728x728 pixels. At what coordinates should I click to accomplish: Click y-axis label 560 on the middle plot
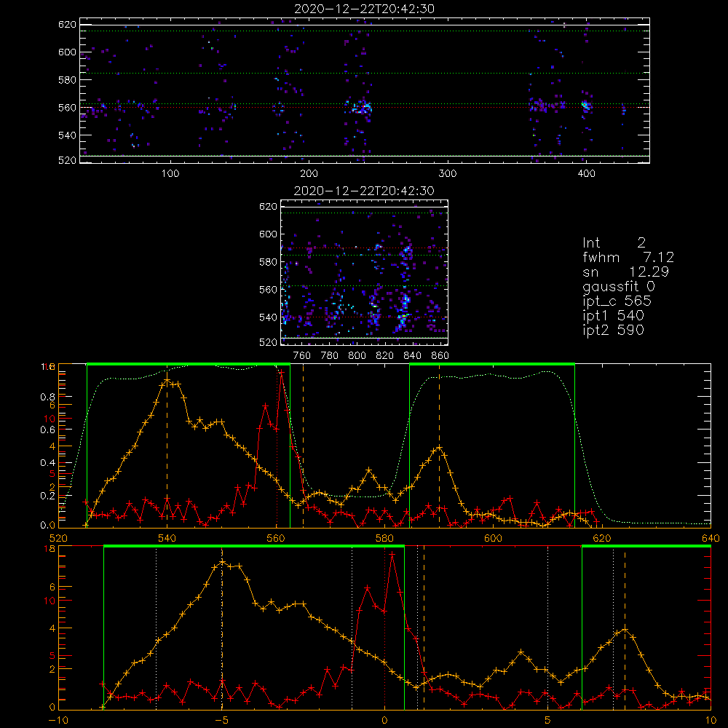(268, 290)
